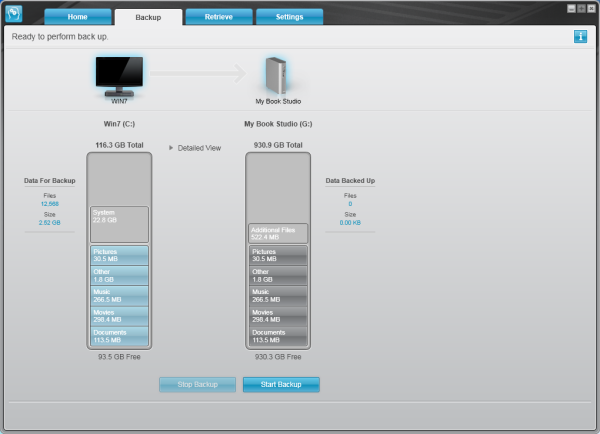Open the information help icon
This screenshot has width=600, height=434.
click(580, 37)
